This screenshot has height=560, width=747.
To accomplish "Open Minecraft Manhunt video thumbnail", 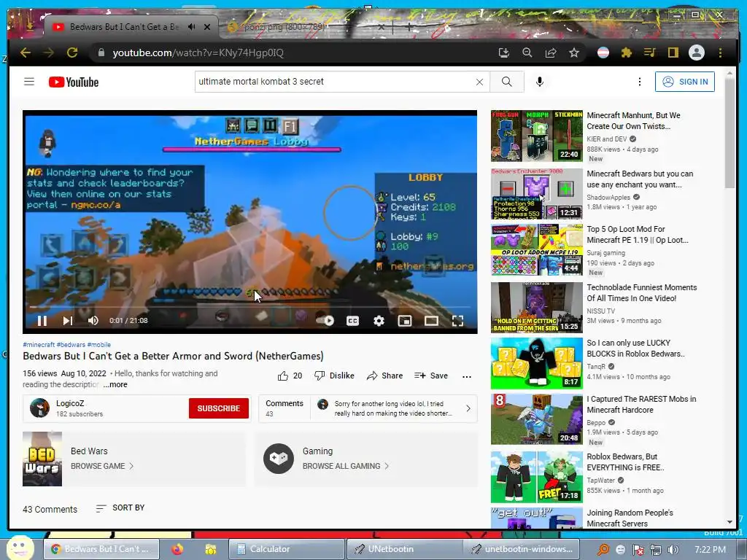I will coord(537,136).
